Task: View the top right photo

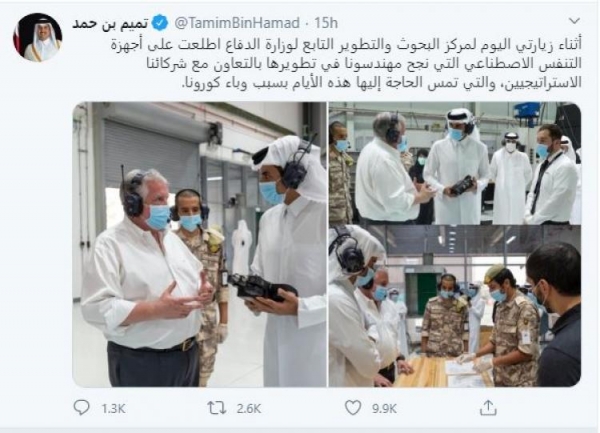Action: pos(455,163)
